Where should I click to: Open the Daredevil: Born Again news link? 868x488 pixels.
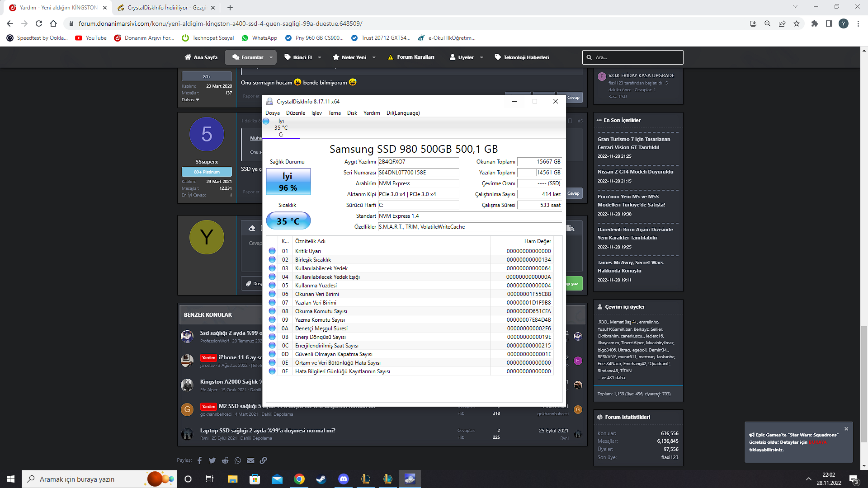point(635,234)
